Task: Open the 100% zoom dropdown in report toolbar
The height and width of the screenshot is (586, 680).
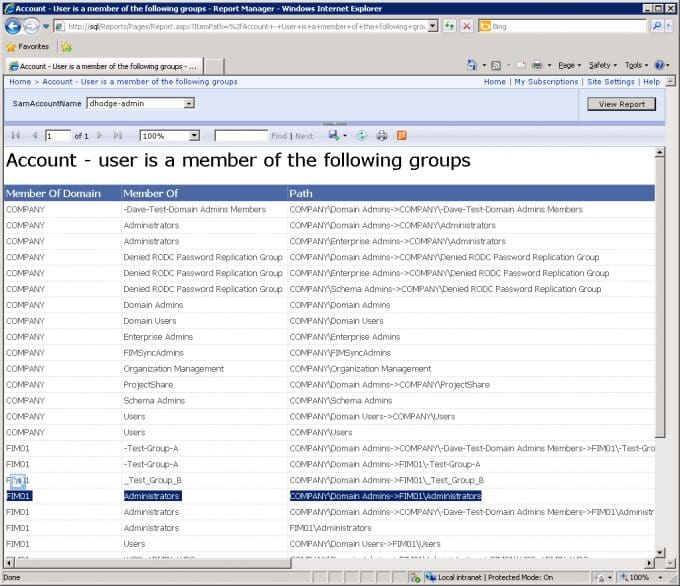Action: [x=195, y=136]
